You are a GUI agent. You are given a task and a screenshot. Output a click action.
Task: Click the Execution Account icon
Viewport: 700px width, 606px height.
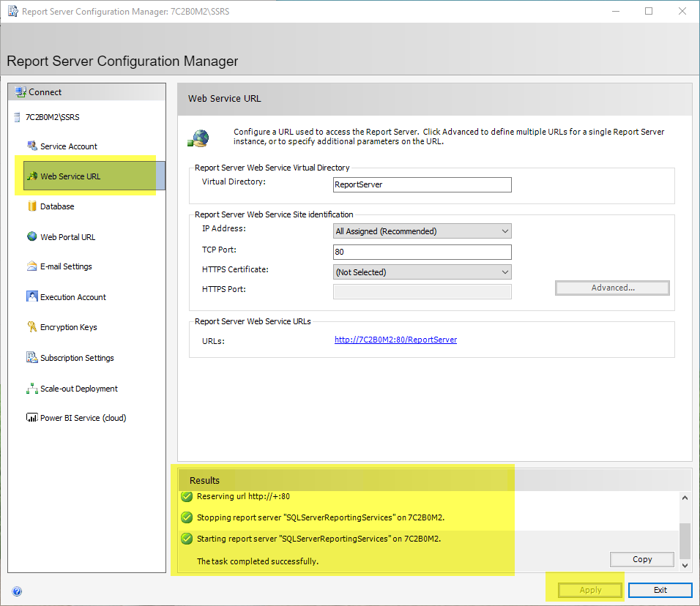pyautogui.click(x=31, y=297)
